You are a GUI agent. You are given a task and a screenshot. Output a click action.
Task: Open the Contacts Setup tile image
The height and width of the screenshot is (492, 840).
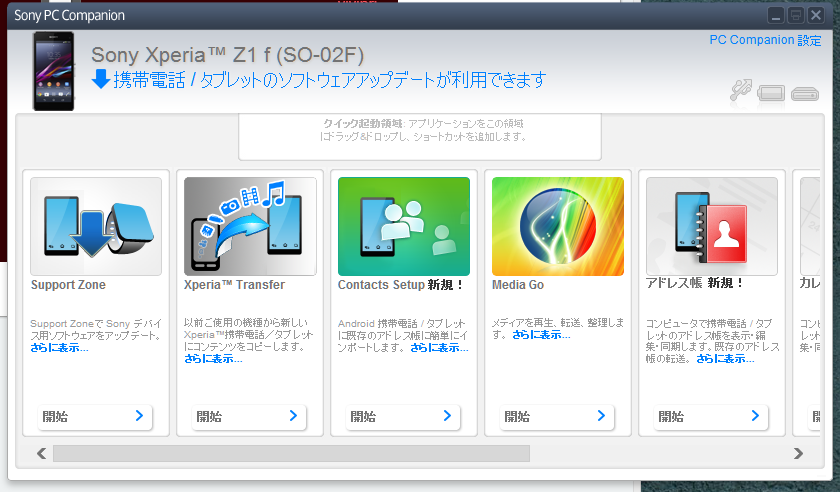coord(404,226)
